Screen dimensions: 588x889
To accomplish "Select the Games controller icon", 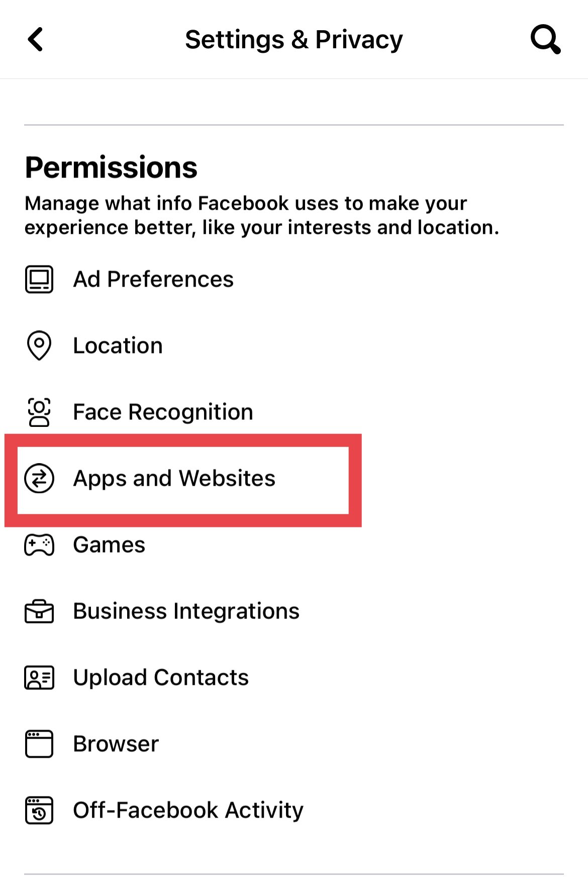I will pyautogui.click(x=39, y=545).
